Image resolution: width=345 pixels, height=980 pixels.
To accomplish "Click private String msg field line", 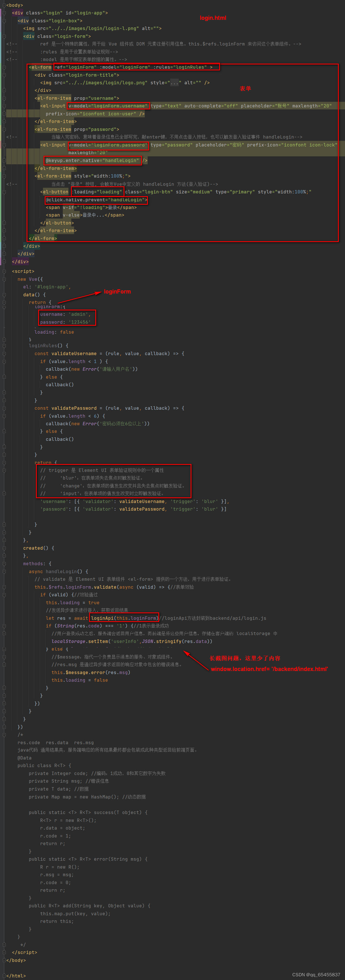I will 69,781.
